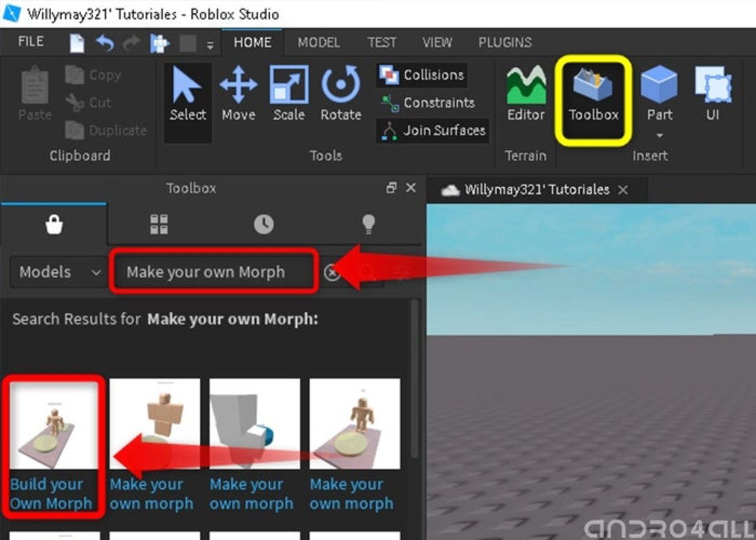Activate the Rotate tool

tap(340, 95)
